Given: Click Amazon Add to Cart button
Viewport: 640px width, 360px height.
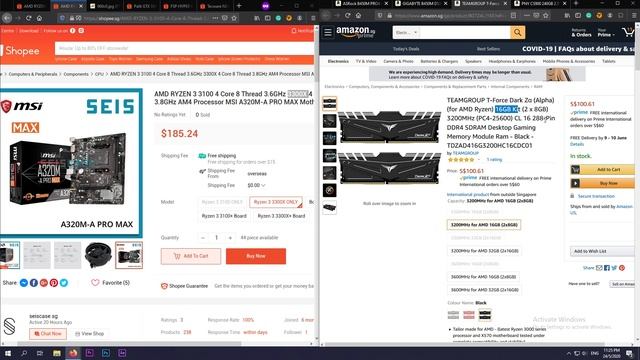Looking at the screenshot, I should pyautogui.click(x=602, y=169).
